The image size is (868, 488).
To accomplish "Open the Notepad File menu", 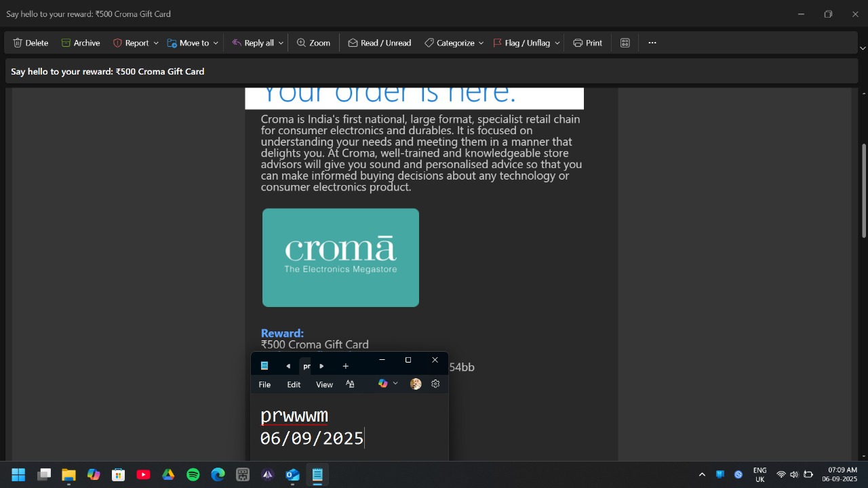I will point(264,384).
